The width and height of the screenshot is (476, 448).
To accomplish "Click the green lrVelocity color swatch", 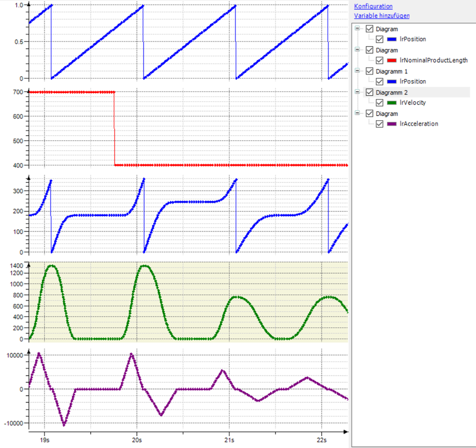I will pos(392,103).
